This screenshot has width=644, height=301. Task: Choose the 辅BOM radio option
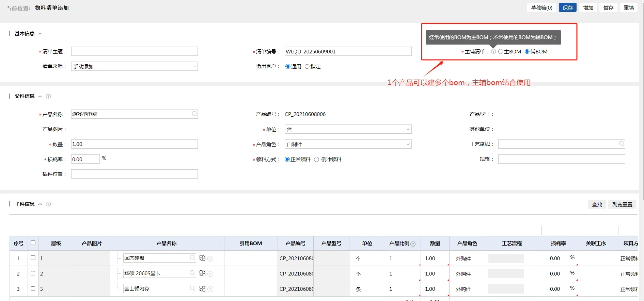[527, 52]
